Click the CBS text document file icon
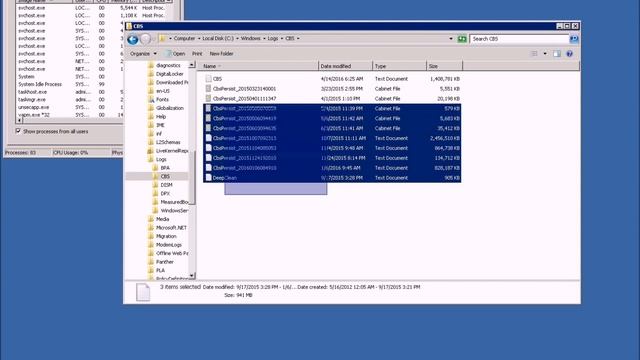640x360 pixels. 208,78
